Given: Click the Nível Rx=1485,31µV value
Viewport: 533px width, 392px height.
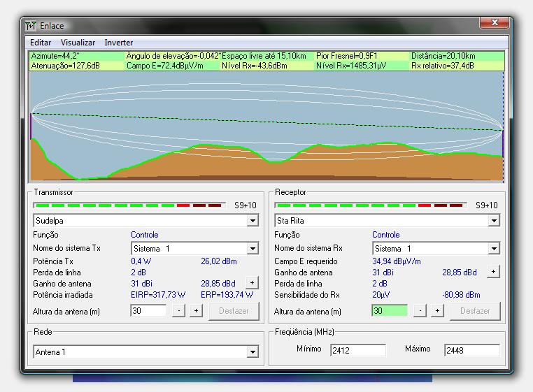Looking at the screenshot, I should coord(351,66).
